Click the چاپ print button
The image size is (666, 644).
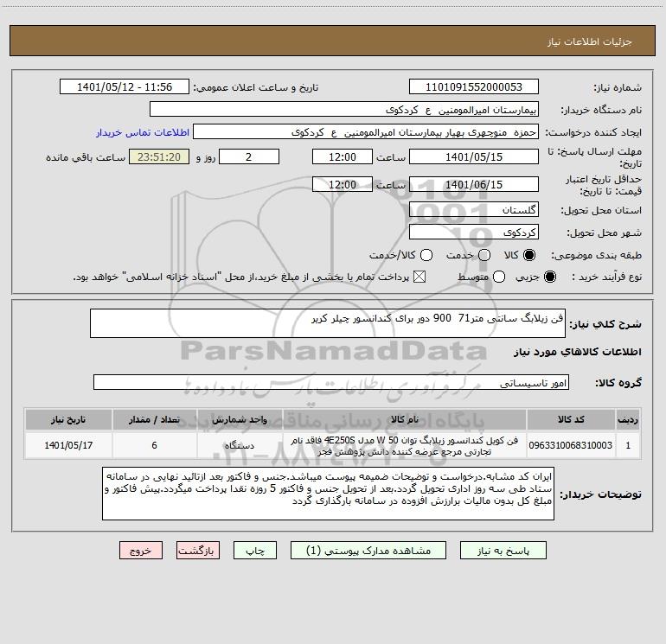click(255, 551)
